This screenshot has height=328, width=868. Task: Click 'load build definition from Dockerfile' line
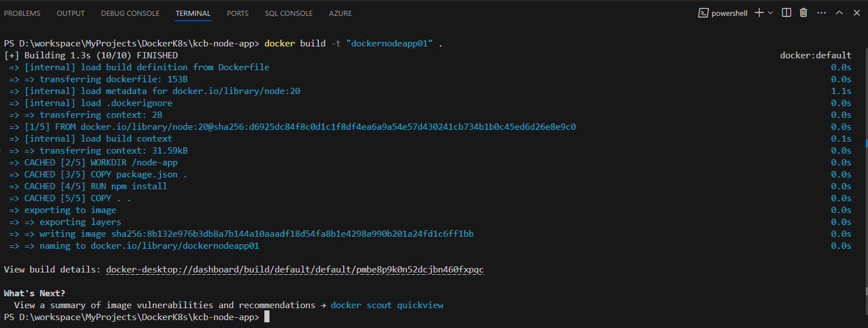[139, 67]
